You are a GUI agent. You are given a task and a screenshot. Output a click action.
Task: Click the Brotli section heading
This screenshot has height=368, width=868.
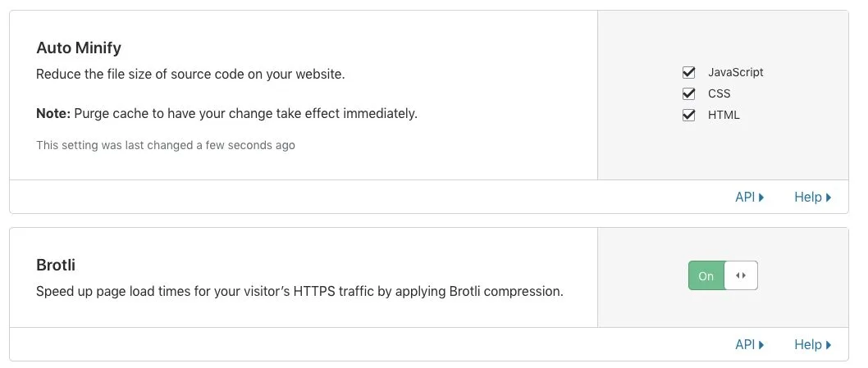click(x=55, y=266)
